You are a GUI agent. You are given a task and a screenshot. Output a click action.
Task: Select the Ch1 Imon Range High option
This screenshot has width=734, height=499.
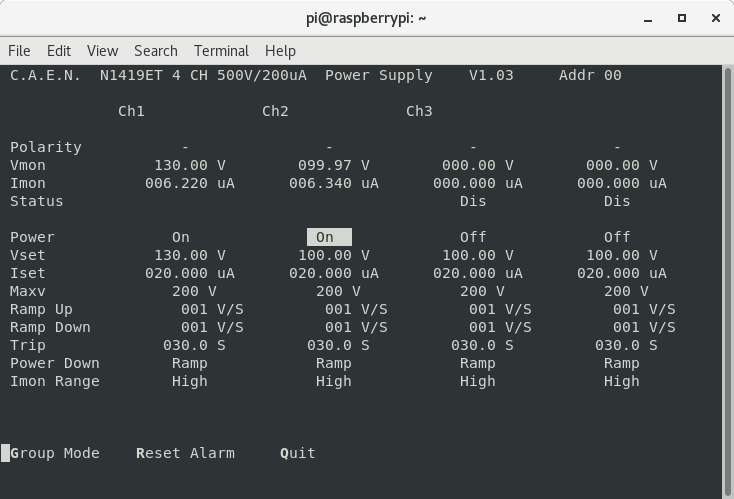tap(190, 381)
